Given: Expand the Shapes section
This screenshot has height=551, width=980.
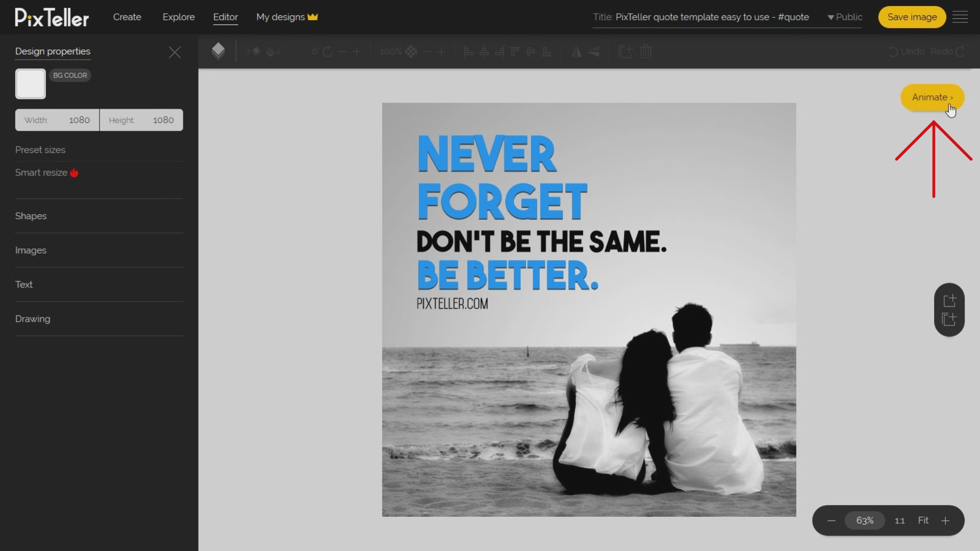Looking at the screenshot, I should tap(99, 216).
